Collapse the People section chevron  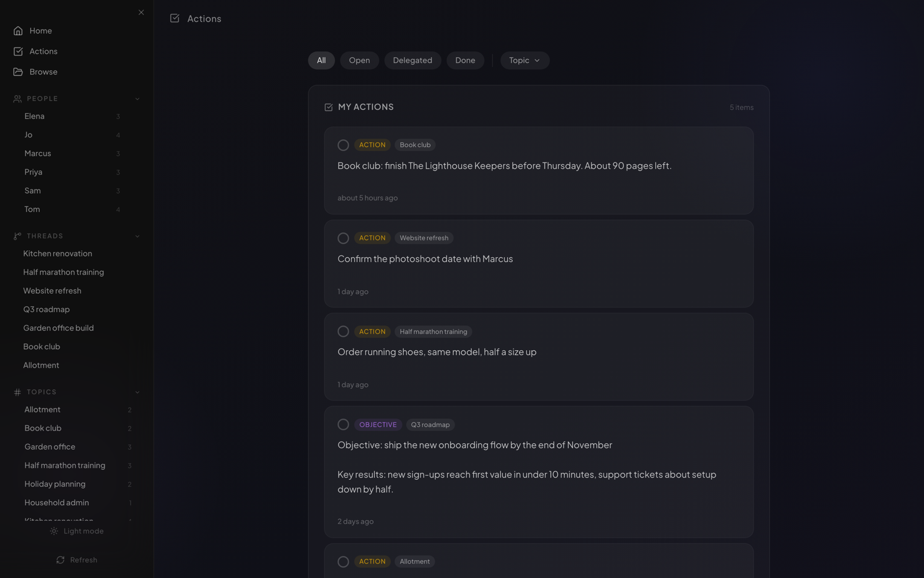coord(137,99)
